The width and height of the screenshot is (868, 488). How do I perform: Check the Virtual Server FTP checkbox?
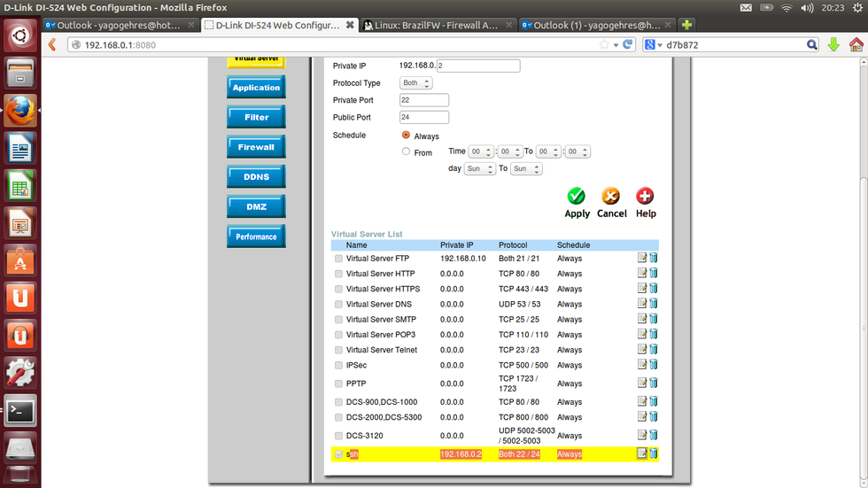coord(338,259)
